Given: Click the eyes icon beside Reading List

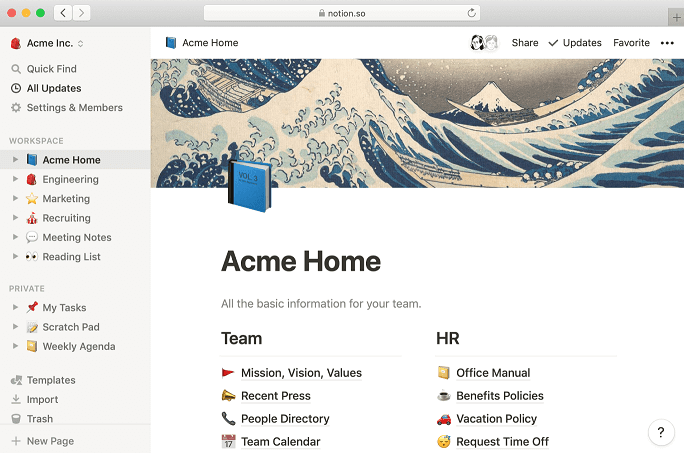Looking at the screenshot, I should [x=32, y=257].
